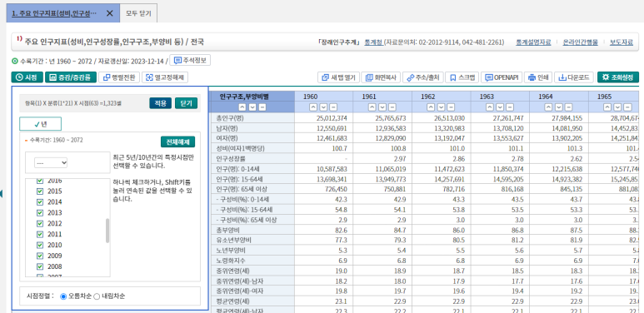Click the minus icon under 1963
The width and height of the screenshot is (644, 313).
[x=510, y=107]
